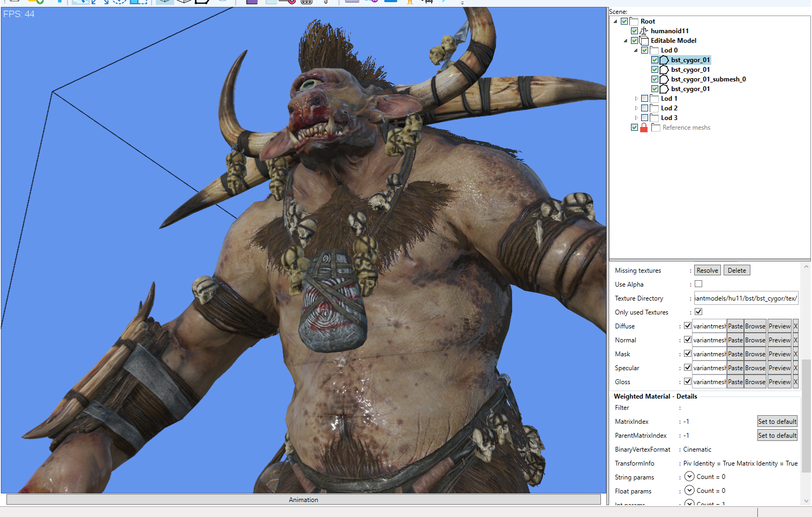Set ParentMatrixIndex to default

(x=777, y=436)
